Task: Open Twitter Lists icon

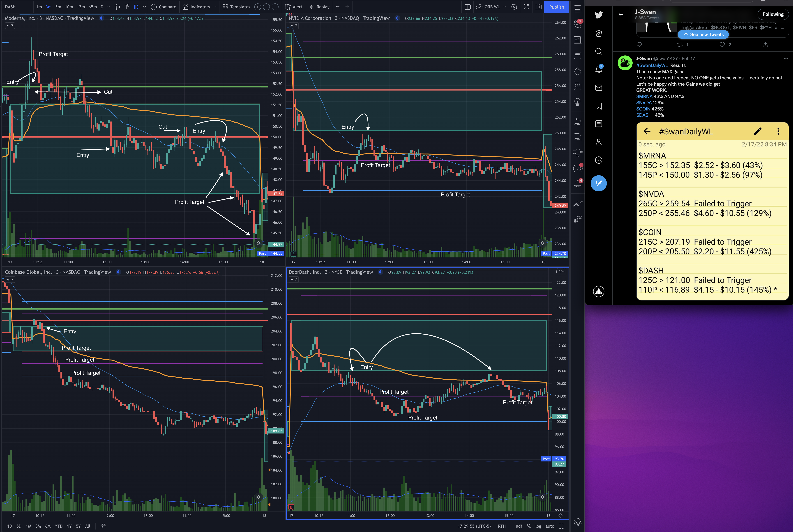Action: [599, 124]
